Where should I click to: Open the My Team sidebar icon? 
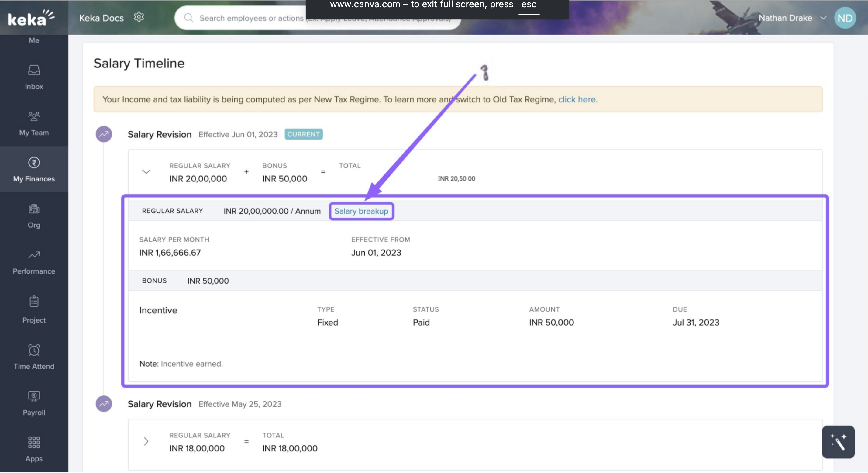coord(34,117)
